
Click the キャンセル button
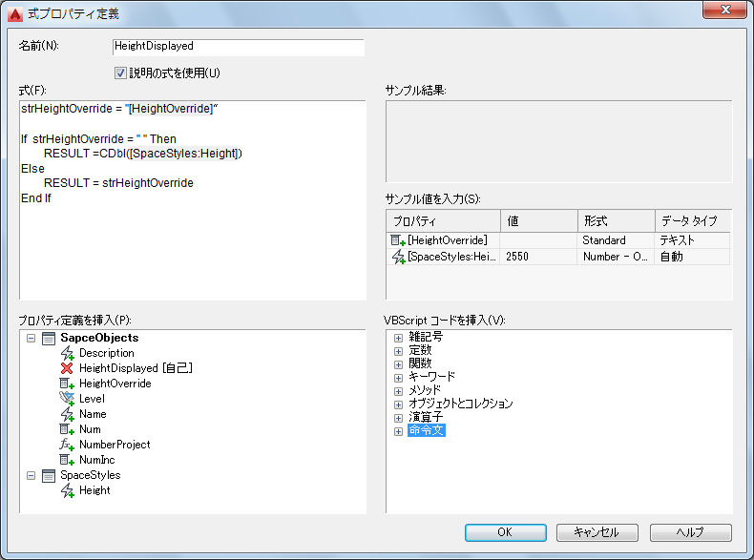tap(597, 532)
